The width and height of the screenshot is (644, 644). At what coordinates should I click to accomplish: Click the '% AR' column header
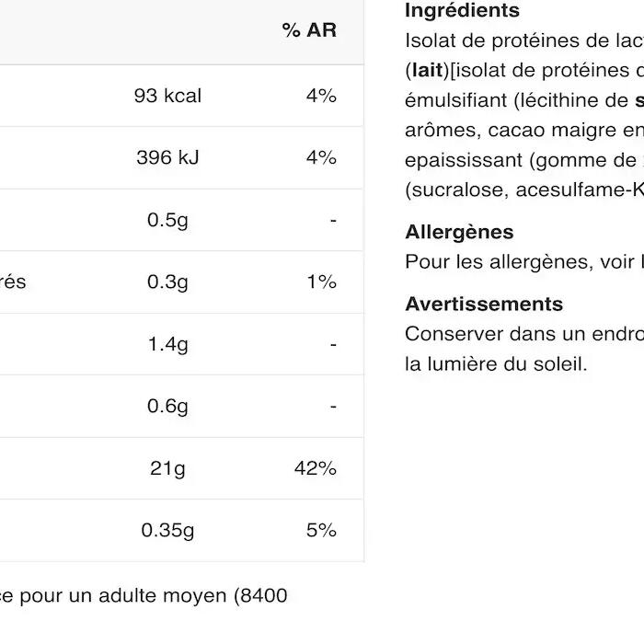(x=309, y=30)
